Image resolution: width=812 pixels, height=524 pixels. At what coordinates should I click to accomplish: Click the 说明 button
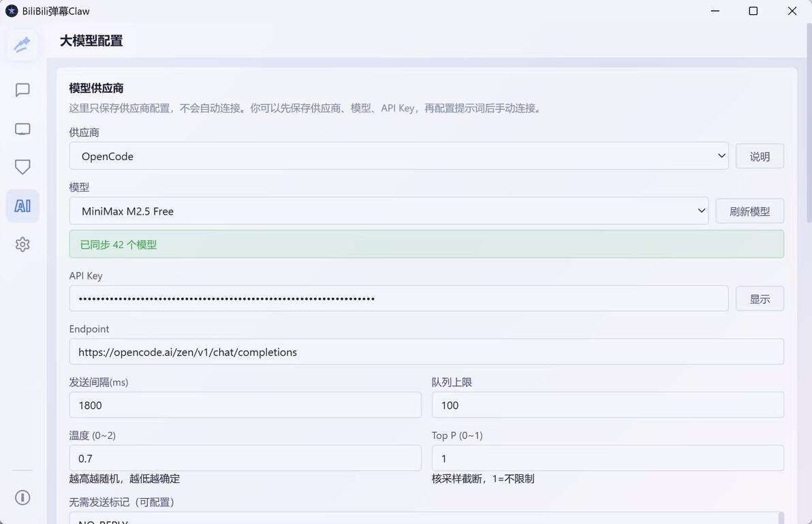(x=760, y=156)
